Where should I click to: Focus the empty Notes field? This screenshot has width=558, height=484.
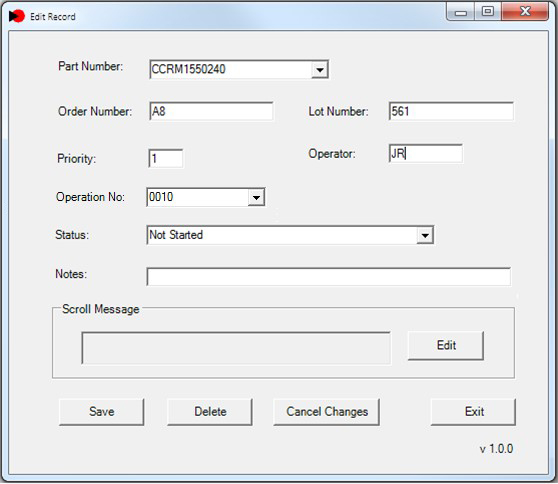click(329, 277)
